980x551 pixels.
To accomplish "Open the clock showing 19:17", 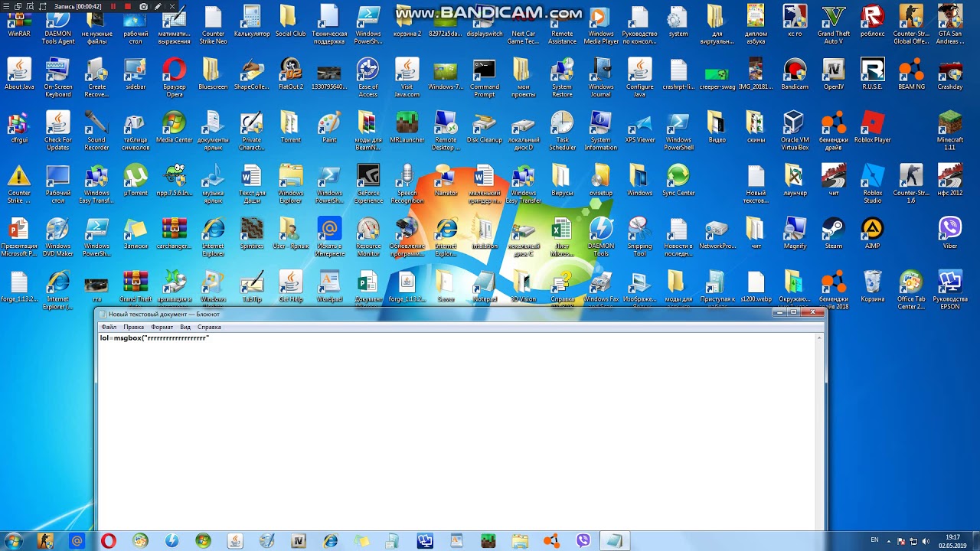I will click(x=952, y=541).
